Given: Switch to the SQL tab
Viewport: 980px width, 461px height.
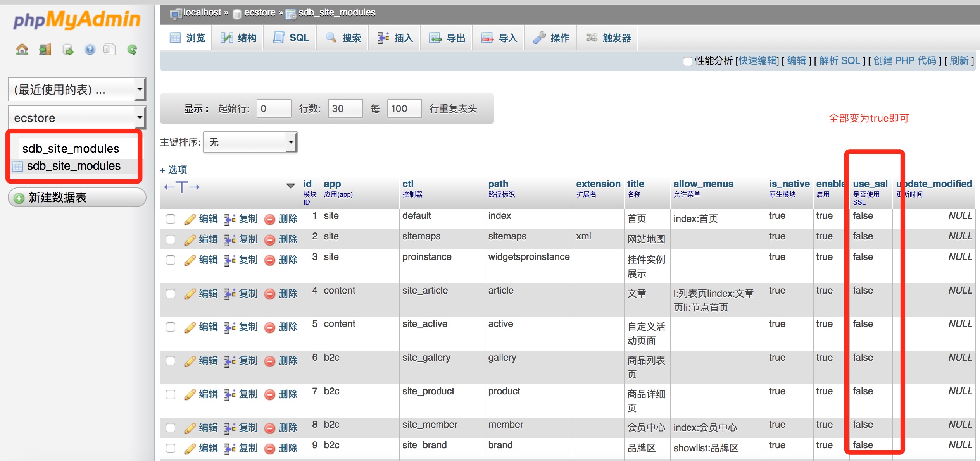Looking at the screenshot, I should [290, 38].
